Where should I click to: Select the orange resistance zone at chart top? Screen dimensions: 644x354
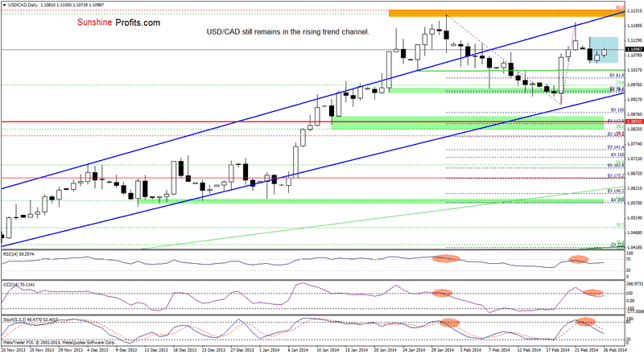click(x=506, y=13)
